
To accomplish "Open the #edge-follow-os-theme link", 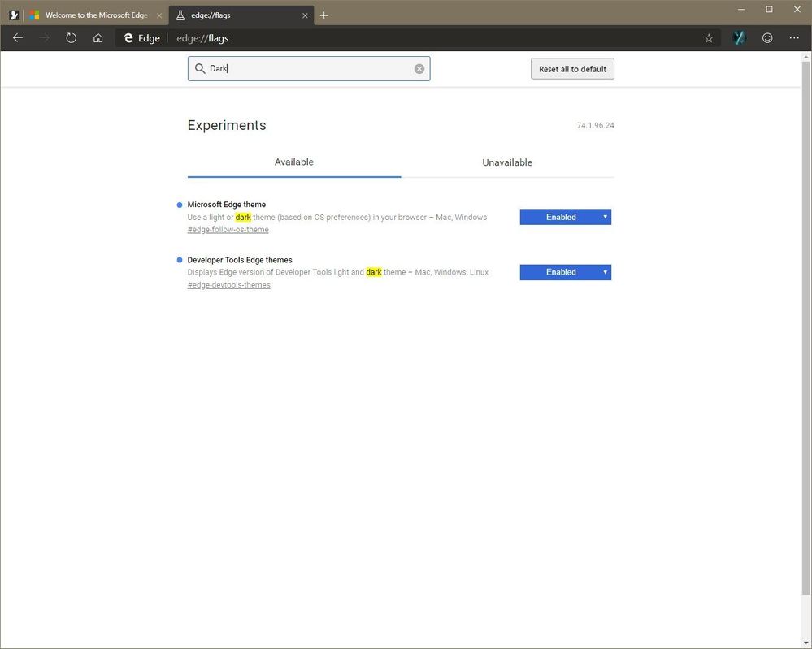I will [x=228, y=230].
